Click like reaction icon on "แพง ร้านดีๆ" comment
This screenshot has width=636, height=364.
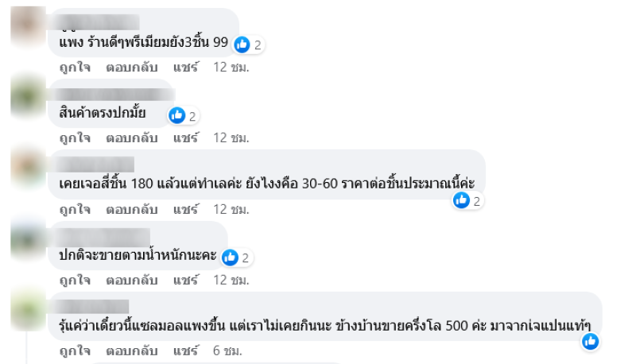[242, 45]
